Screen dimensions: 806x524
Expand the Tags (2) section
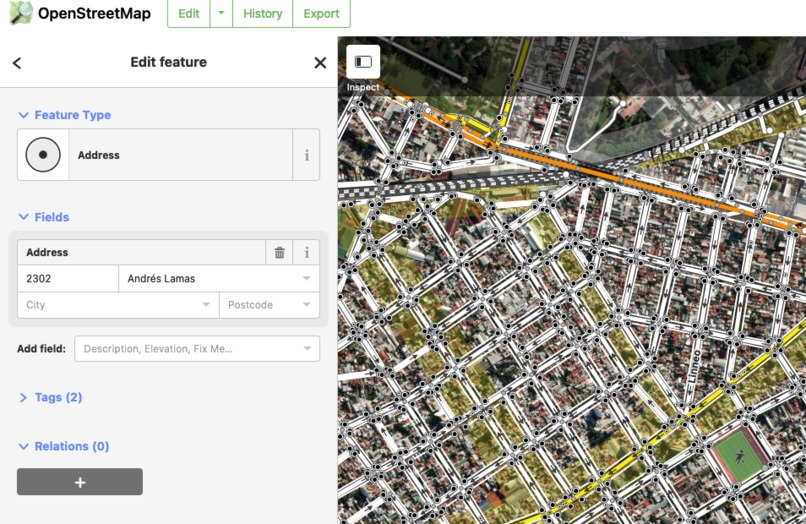[x=50, y=397]
